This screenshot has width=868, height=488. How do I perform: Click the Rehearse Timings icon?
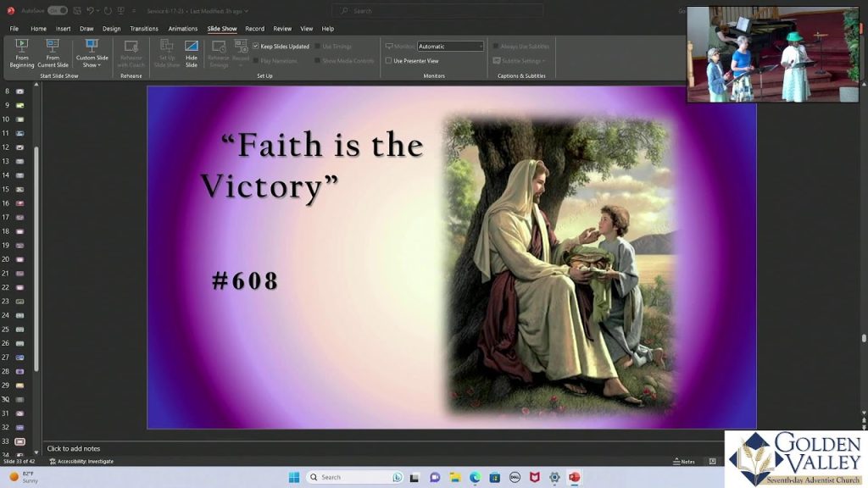(219, 53)
